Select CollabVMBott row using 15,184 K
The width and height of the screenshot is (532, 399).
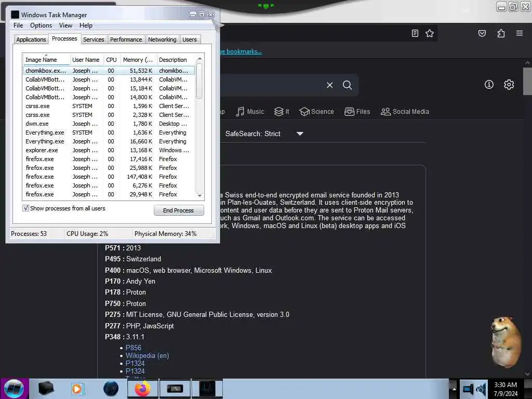(109, 88)
